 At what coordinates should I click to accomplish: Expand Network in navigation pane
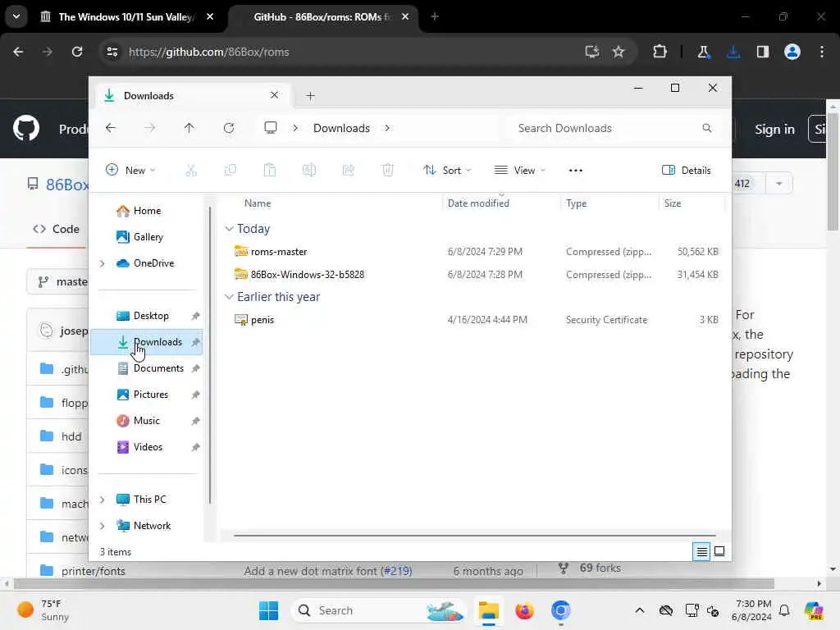point(103,526)
